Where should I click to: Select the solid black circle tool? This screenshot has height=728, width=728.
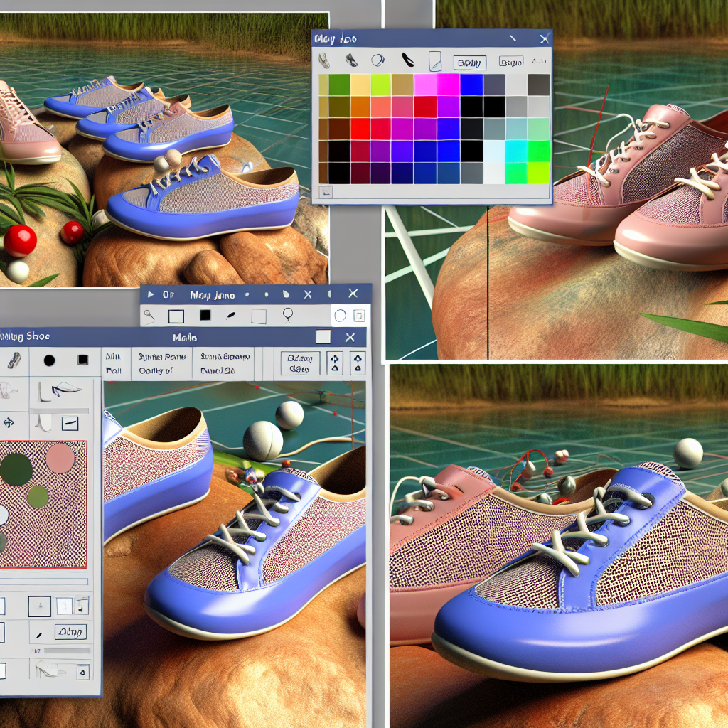click(x=49, y=360)
